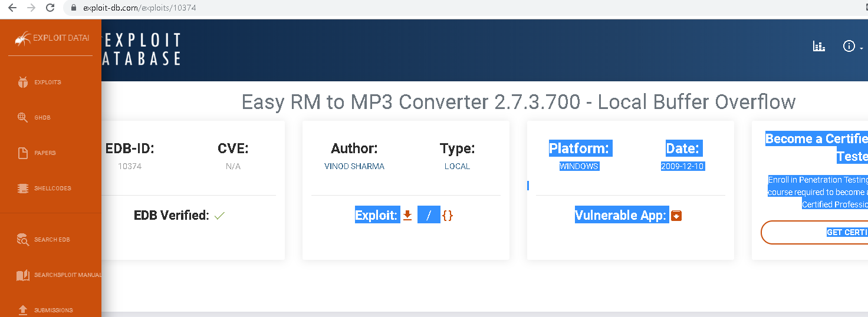Screen dimensions: 868x317
Task: Expand the info circle dropdown in header
Action: click(853, 47)
